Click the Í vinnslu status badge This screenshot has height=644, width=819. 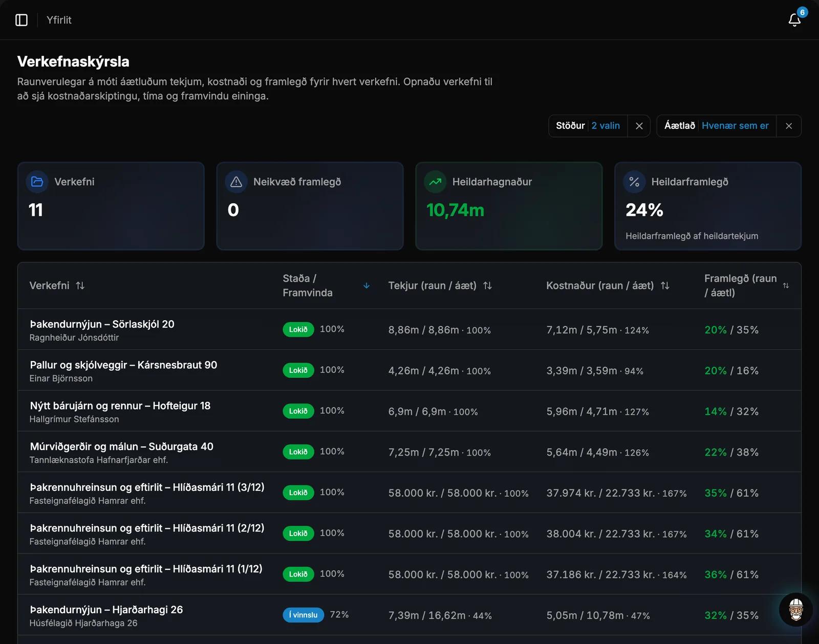[x=303, y=615]
